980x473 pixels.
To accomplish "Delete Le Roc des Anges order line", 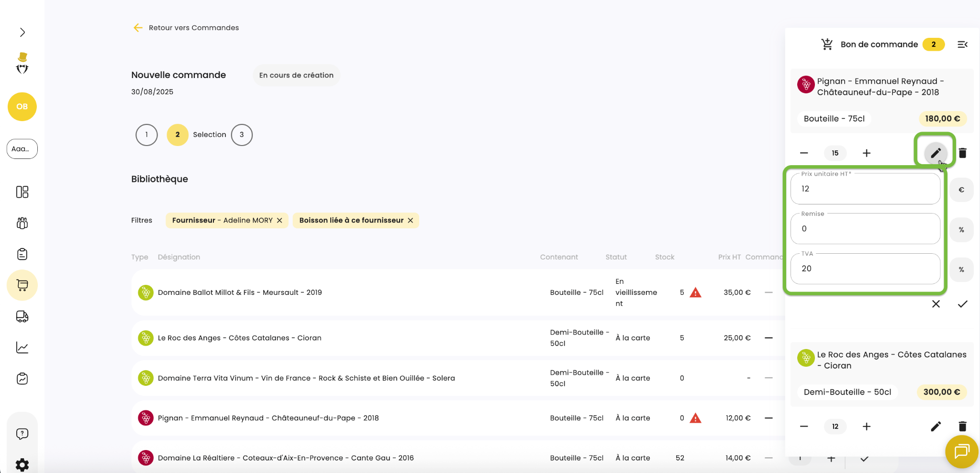I will [x=962, y=426].
